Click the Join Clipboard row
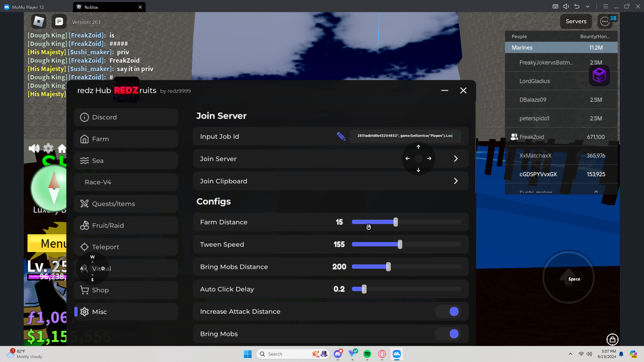 [x=330, y=181]
